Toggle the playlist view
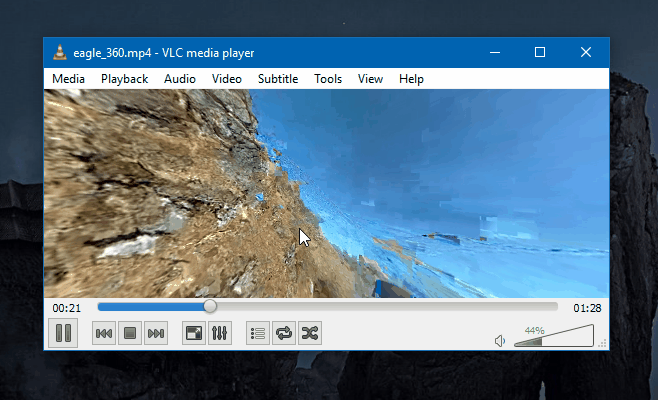Screen dimensions: 658x400 tap(258, 333)
